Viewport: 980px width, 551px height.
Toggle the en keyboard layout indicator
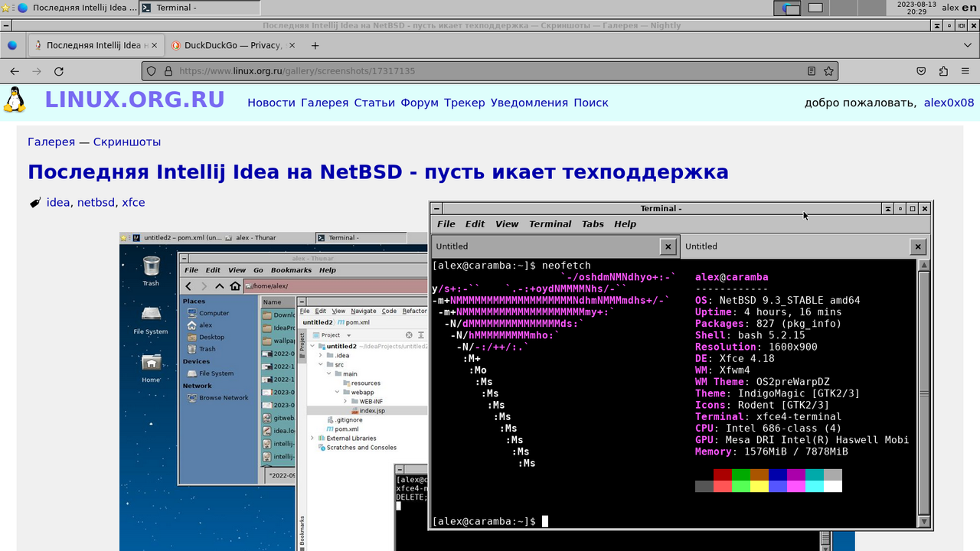pos(969,8)
